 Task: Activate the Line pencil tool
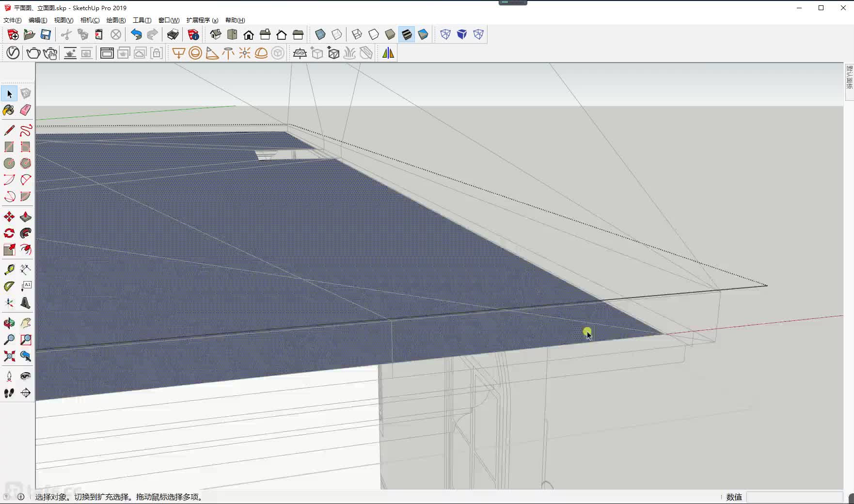[9, 130]
